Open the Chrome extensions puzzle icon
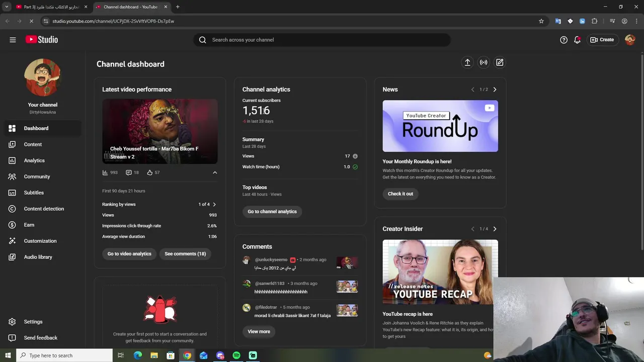This screenshot has width=644, height=362. click(595, 21)
